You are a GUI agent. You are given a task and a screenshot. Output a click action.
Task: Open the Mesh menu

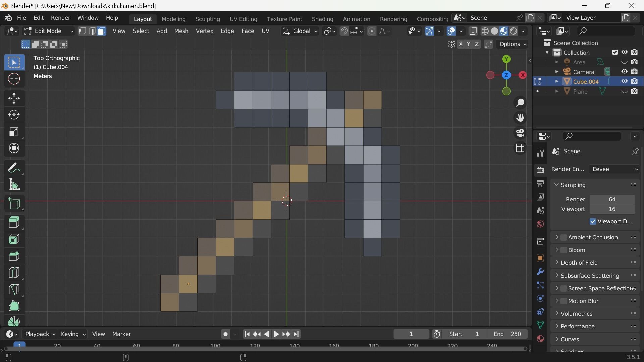181,31
